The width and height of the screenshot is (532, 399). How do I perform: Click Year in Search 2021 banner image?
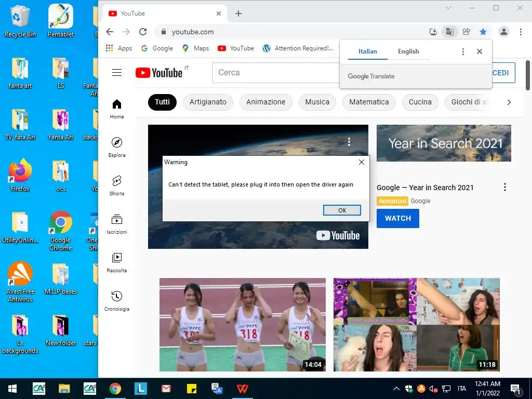pos(444,143)
